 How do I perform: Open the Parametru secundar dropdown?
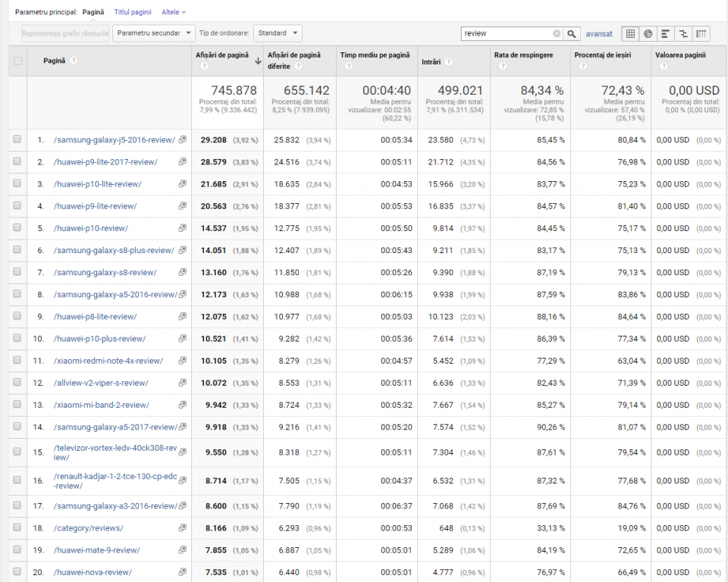pyautogui.click(x=153, y=33)
